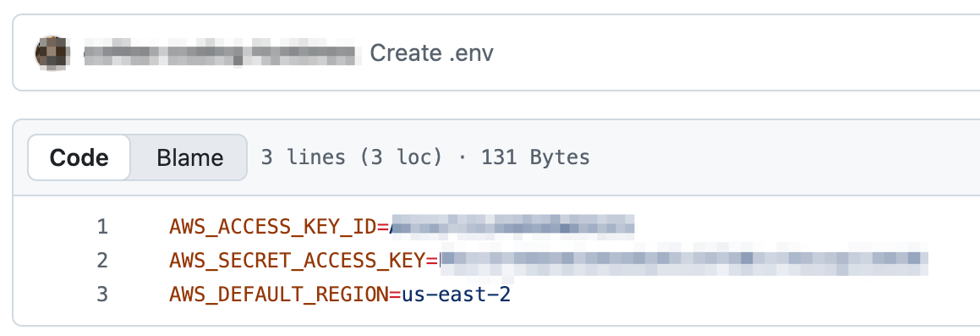This screenshot has width=980, height=336.
Task: Click the '3 lines (3 loc)' file info
Action: coord(351,157)
